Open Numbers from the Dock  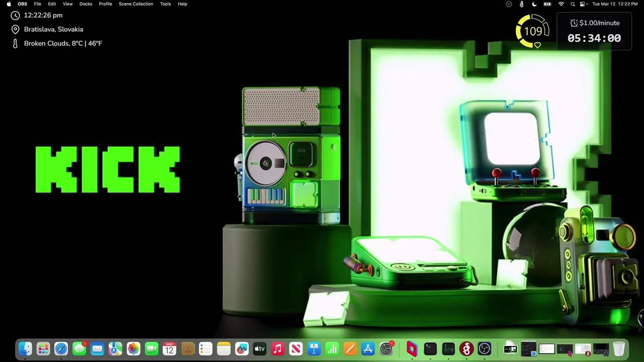click(332, 348)
